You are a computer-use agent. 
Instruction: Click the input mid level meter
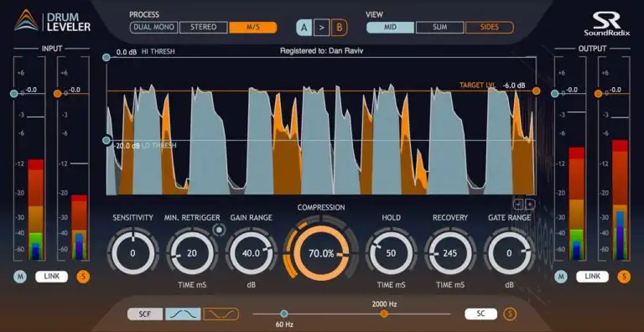(36, 210)
